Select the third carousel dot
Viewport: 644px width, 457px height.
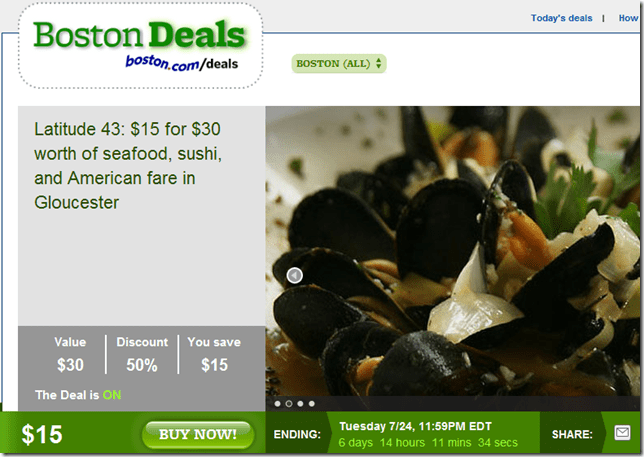[300, 404]
